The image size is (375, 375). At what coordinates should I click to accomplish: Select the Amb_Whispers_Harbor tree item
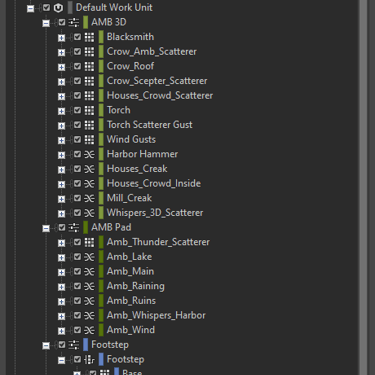(156, 316)
